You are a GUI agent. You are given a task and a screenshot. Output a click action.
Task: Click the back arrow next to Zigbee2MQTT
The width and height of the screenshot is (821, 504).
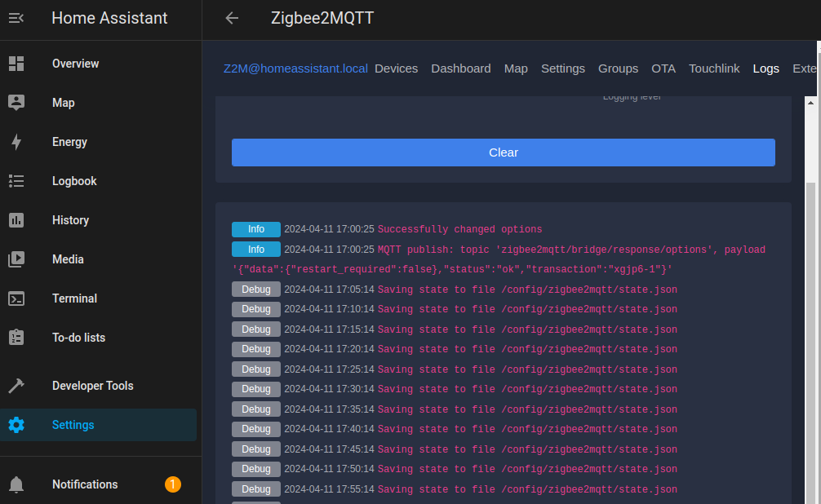tap(231, 17)
